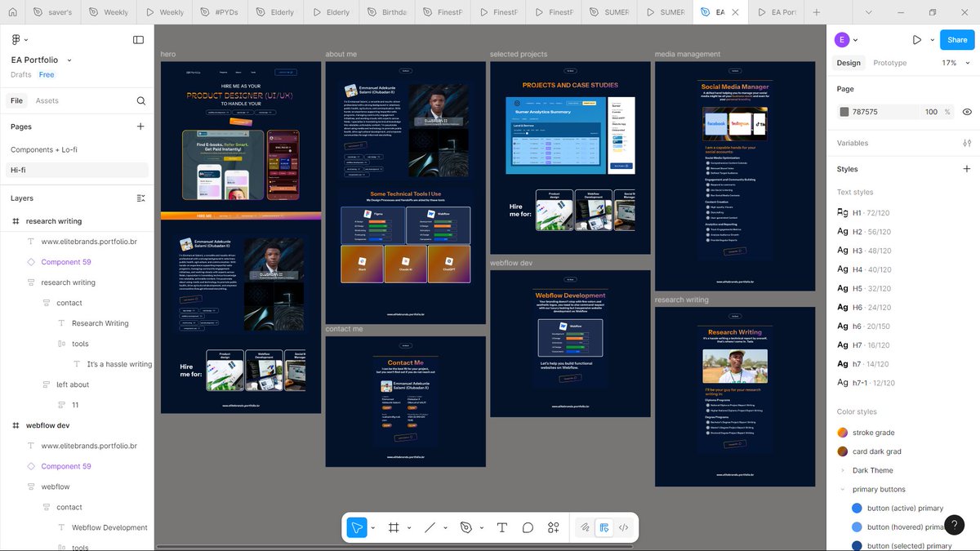Switch to the Design tab
980x551 pixels.
[849, 63]
